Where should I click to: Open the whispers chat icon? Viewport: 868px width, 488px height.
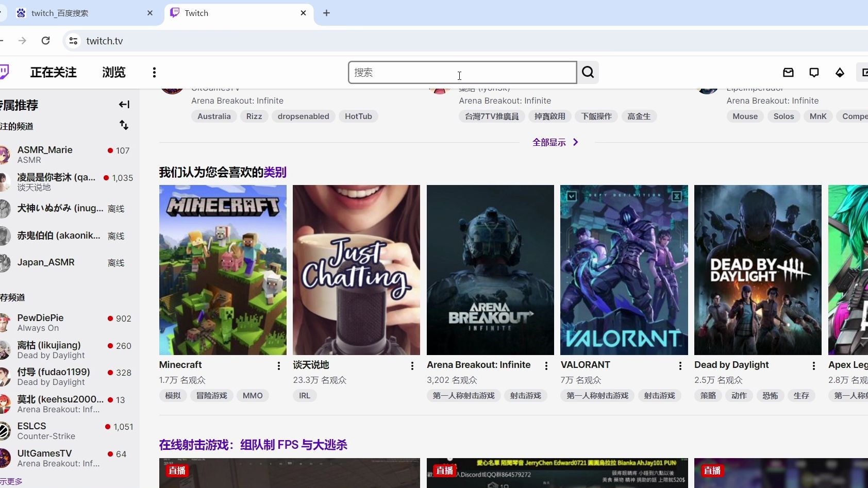814,73
